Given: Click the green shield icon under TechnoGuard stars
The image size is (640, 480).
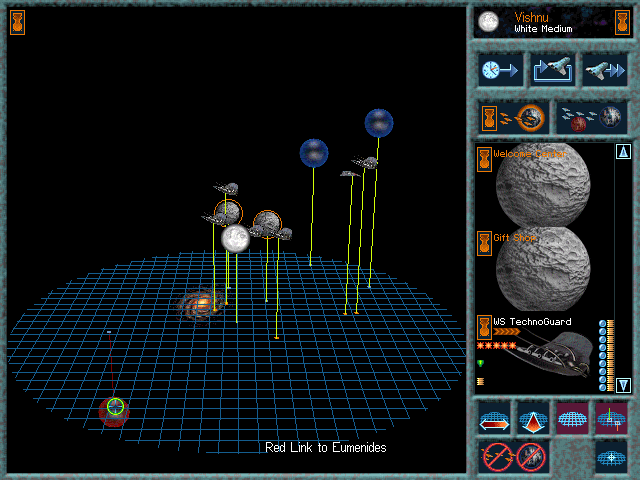Looking at the screenshot, I should click(x=481, y=363).
